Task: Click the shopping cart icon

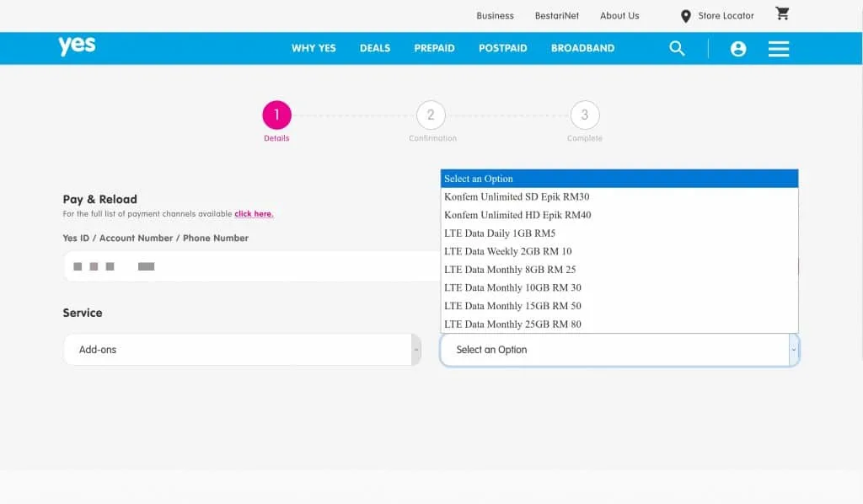Action: pos(782,14)
